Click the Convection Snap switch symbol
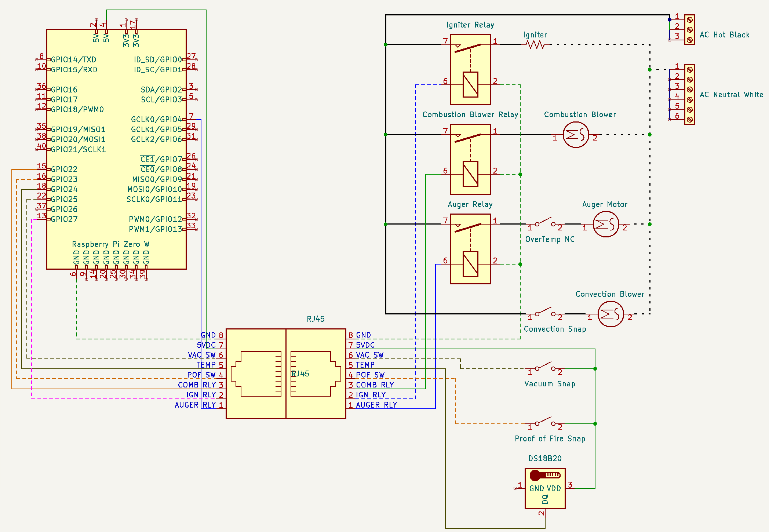Viewport: 769px width, 532px height. (545, 312)
